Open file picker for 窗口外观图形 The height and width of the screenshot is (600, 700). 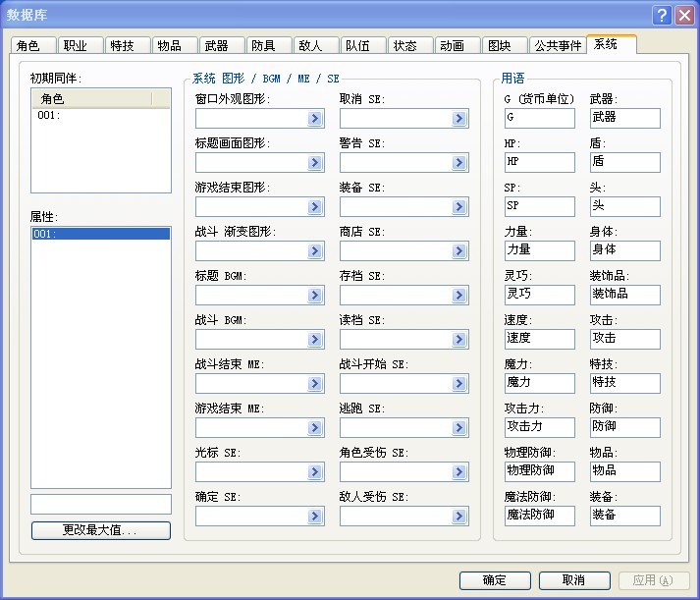pyautogui.click(x=315, y=118)
